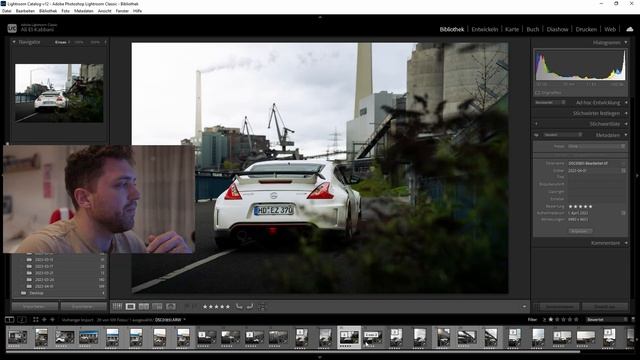
Task: Open the Web module
Action: (610, 29)
